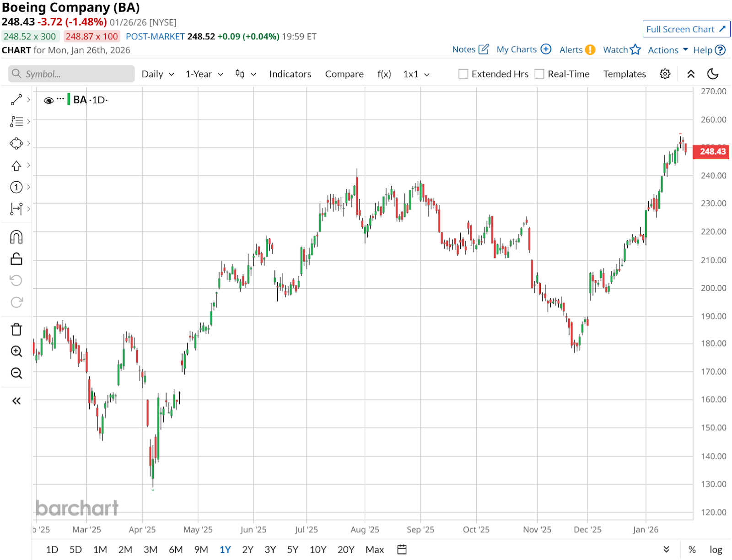Open Alerts for Boeing

[577, 50]
